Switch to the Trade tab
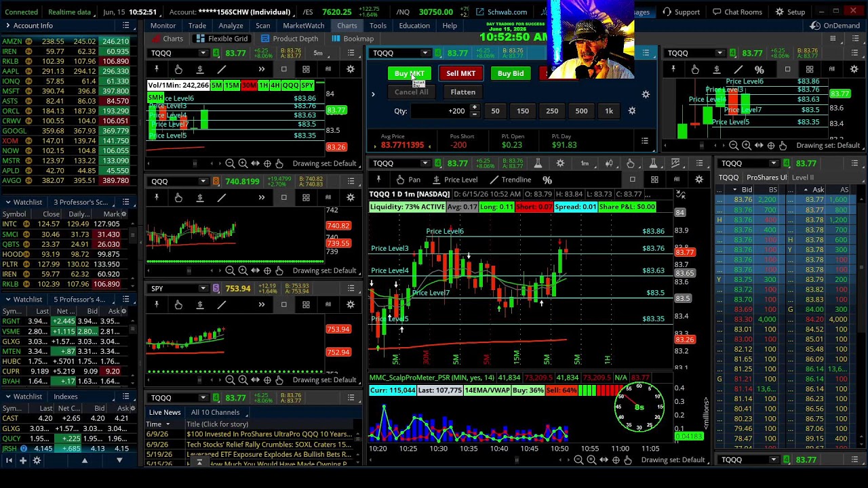Image resolution: width=868 pixels, height=488 pixels. [x=197, y=26]
